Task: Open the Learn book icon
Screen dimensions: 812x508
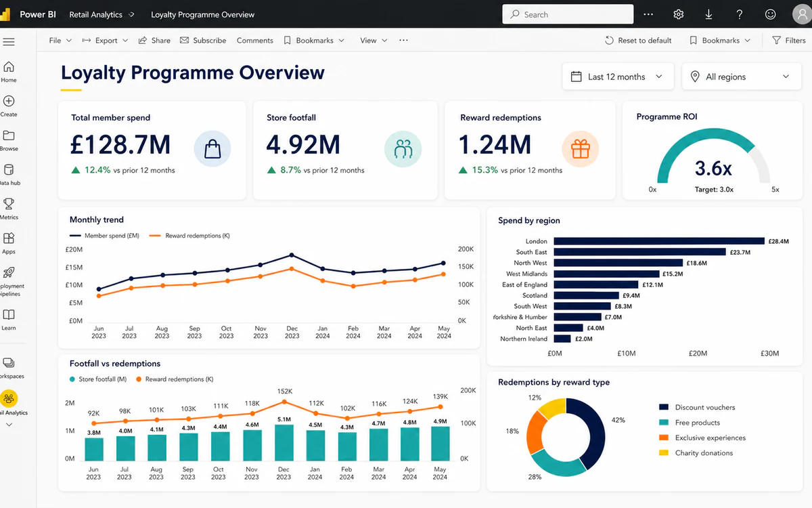Action: click(9, 315)
